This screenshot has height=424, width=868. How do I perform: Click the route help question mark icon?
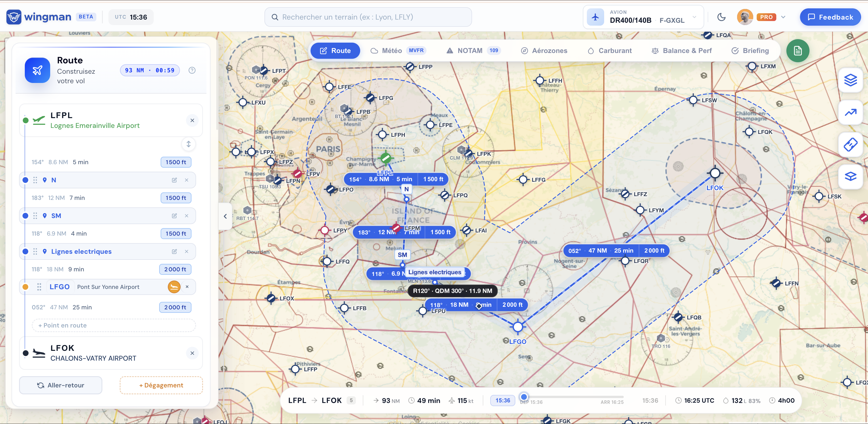pyautogui.click(x=192, y=70)
